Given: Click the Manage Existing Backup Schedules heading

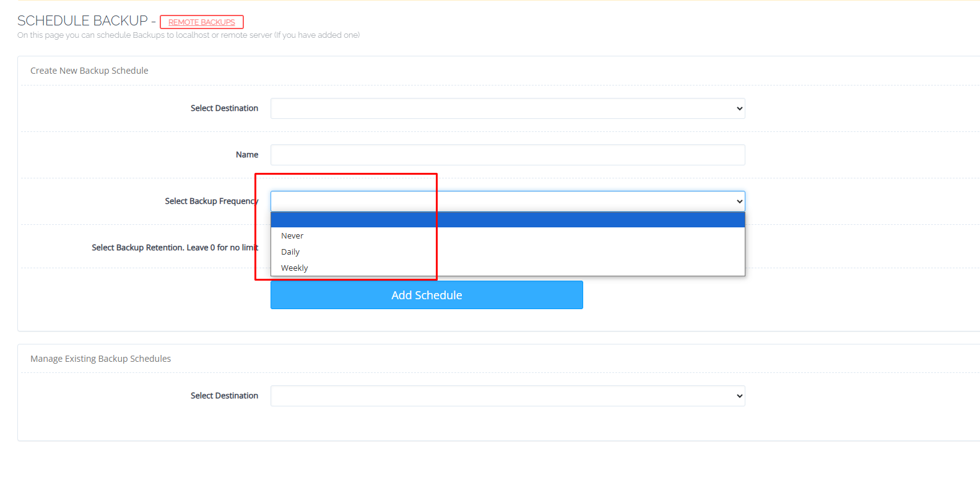Looking at the screenshot, I should point(100,359).
